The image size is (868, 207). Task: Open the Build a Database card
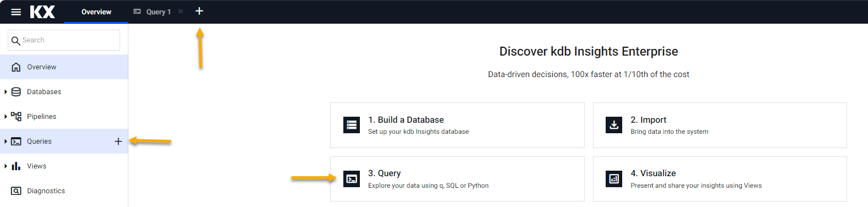click(x=457, y=125)
